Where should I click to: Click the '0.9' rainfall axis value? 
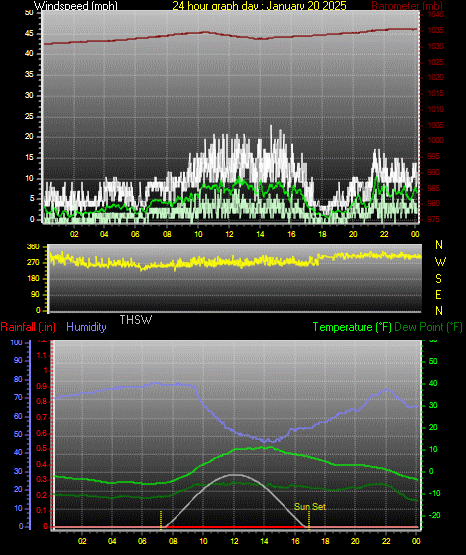[42, 386]
